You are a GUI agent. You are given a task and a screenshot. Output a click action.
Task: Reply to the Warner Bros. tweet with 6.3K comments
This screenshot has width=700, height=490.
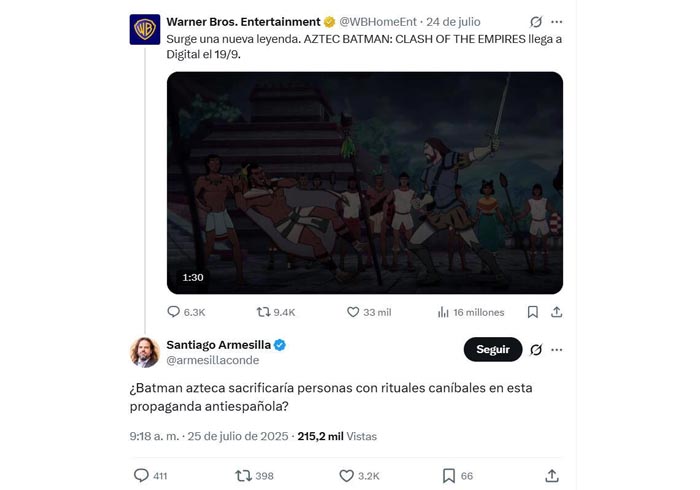click(x=186, y=312)
